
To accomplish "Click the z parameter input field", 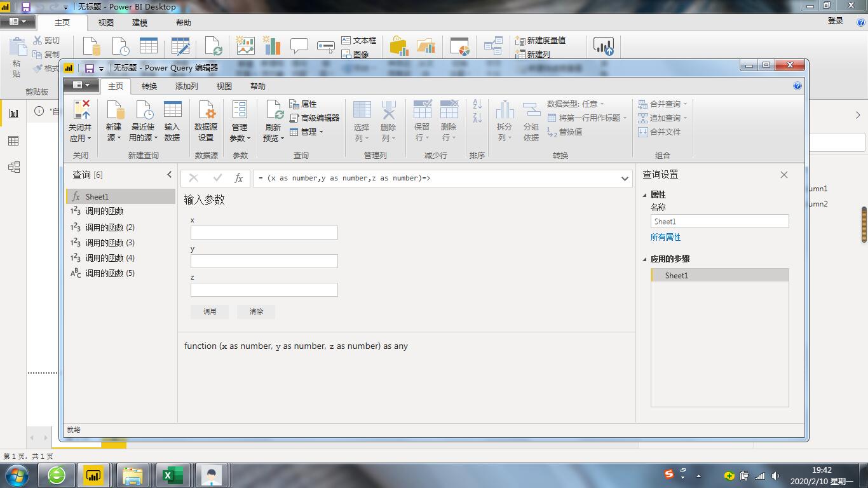I will [x=264, y=290].
